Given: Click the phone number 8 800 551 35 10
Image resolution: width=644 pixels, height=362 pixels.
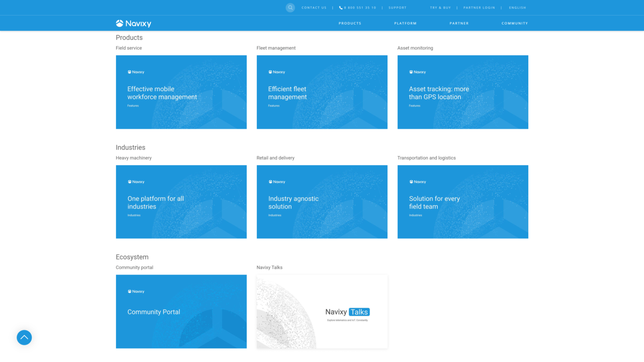Looking at the screenshot, I should point(360,8).
